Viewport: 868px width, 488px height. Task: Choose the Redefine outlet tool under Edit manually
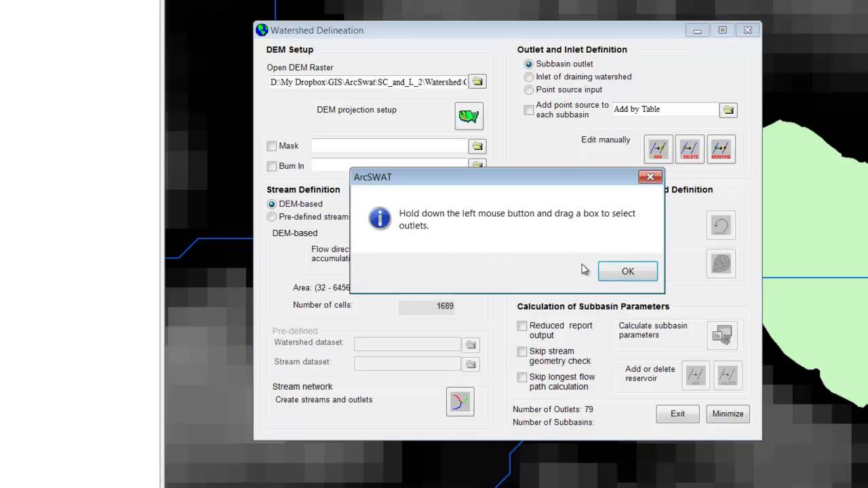(x=721, y=149)
